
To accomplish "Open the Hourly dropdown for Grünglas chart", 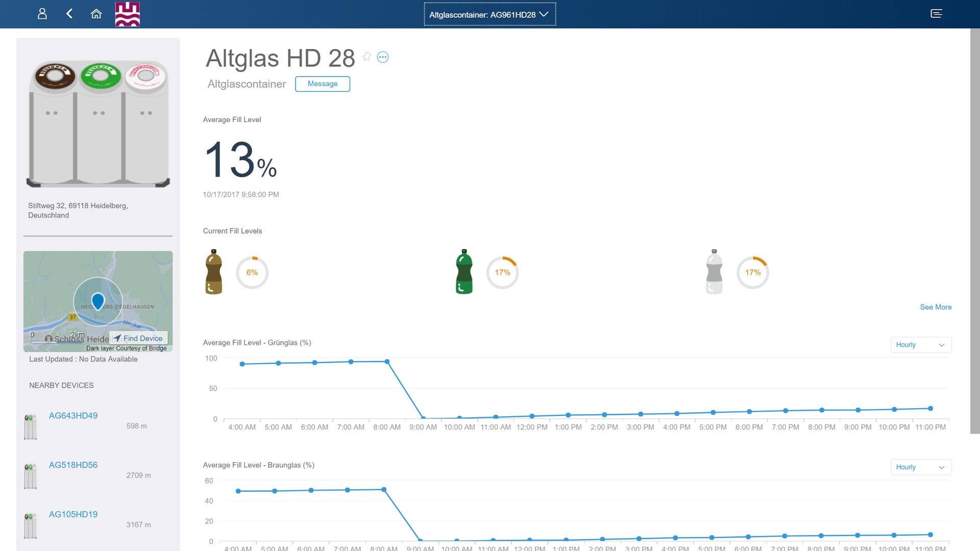I will tap(920, 345).
